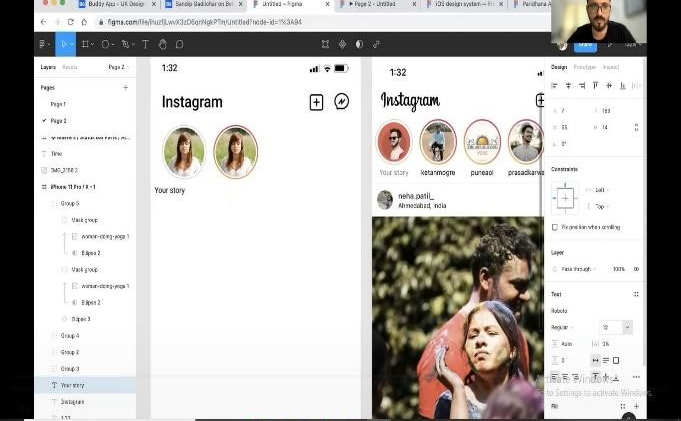This screenshot has width=681, height=421.
Task: Click the Align vertical centers icon
Action: (609, 86)
